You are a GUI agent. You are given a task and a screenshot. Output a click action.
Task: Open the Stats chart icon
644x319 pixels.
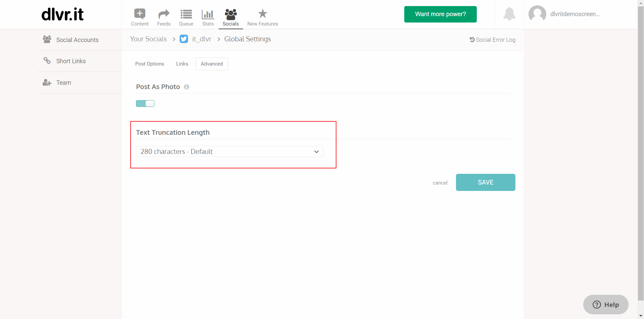click(208, 14)
